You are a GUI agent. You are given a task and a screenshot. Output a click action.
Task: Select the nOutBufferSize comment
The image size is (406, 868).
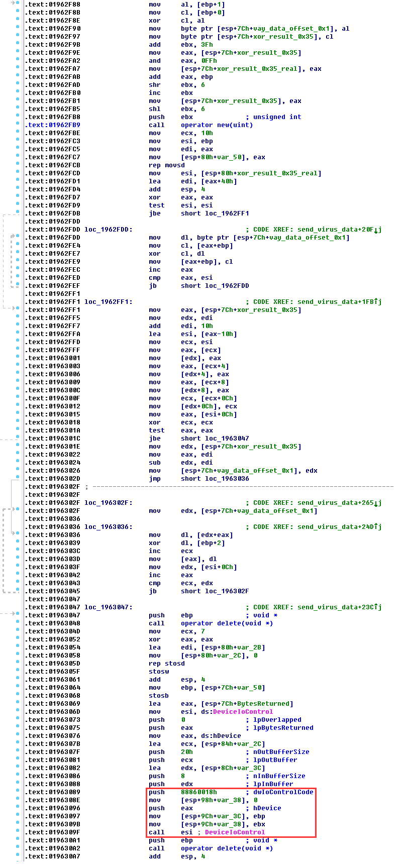tap(281, 752)
